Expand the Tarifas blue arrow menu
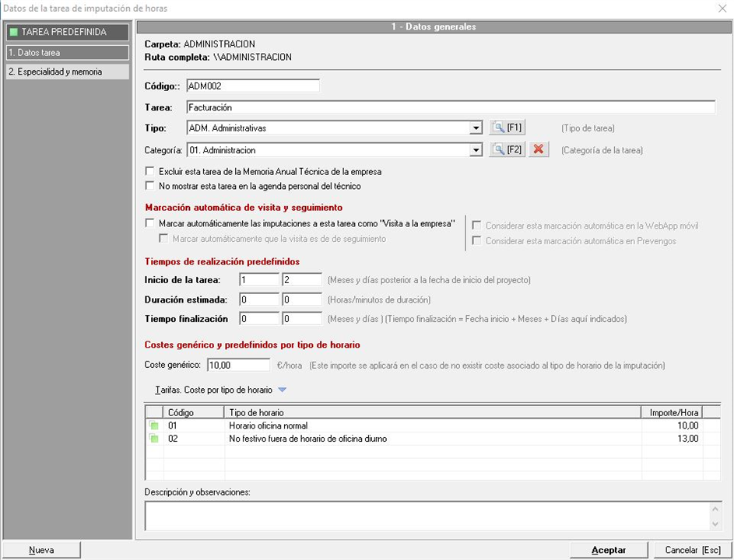734x560 pixels. (x=282, y=390)
